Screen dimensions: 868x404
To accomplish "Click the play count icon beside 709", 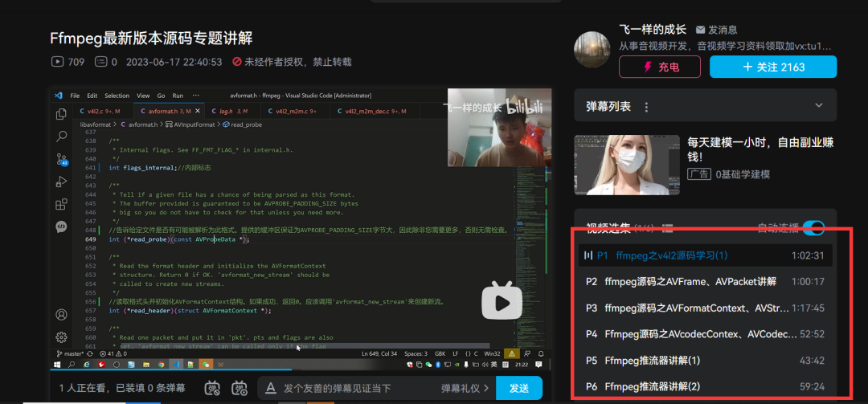I will point(57,62).
